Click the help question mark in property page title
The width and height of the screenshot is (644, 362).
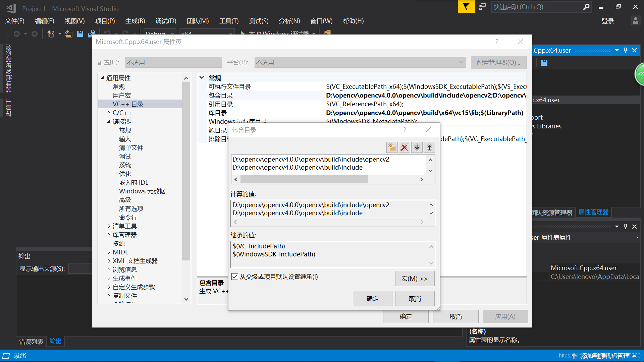pyautogui.click(x=497, y=42)
